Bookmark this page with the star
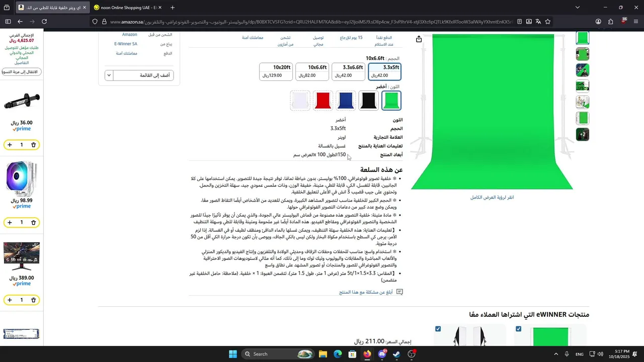 (x=548, y=22)
